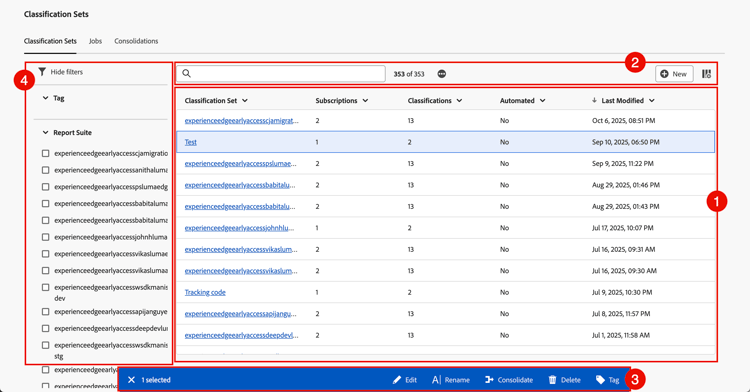750x392 pixels.
Task: Click the Jul 17, 2025, 10:07 PM cell
Action: pos(622,228)
